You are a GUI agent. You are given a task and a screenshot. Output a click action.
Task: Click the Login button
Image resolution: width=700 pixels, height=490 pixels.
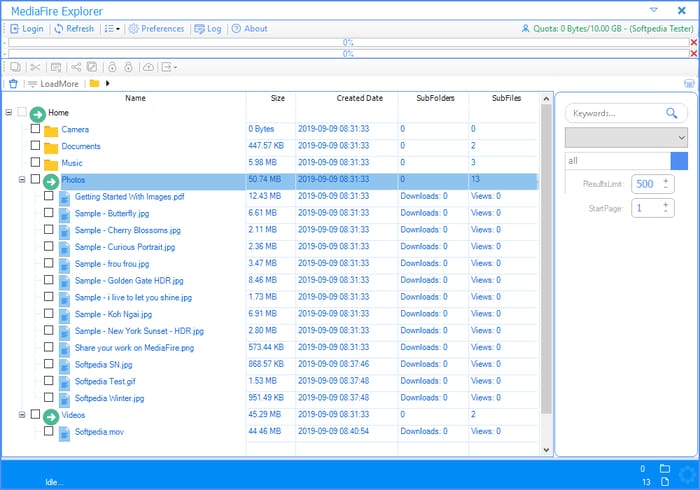(27, 29)
